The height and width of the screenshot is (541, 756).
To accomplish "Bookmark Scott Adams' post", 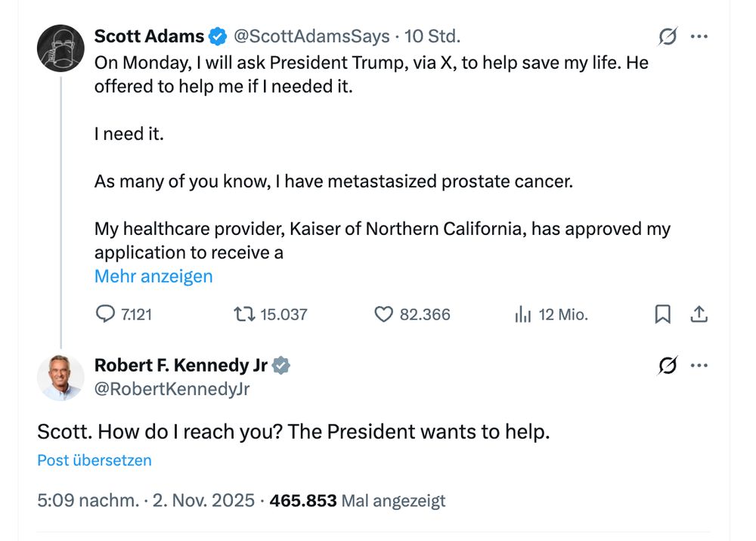I will [662, 314].
